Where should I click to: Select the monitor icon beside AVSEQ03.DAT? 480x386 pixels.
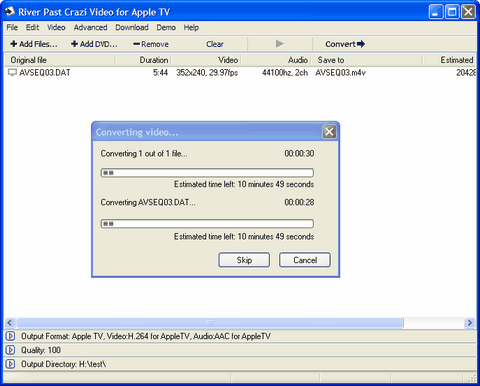(12, 72)
